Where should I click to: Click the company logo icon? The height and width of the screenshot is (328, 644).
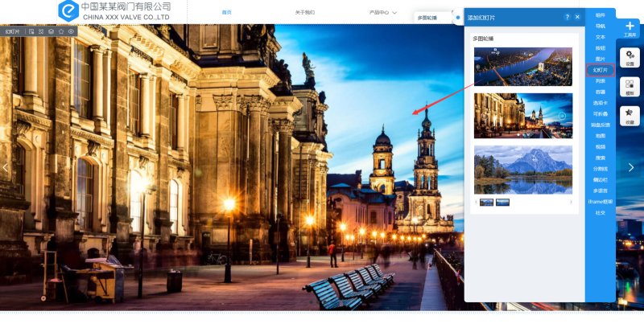68,10
